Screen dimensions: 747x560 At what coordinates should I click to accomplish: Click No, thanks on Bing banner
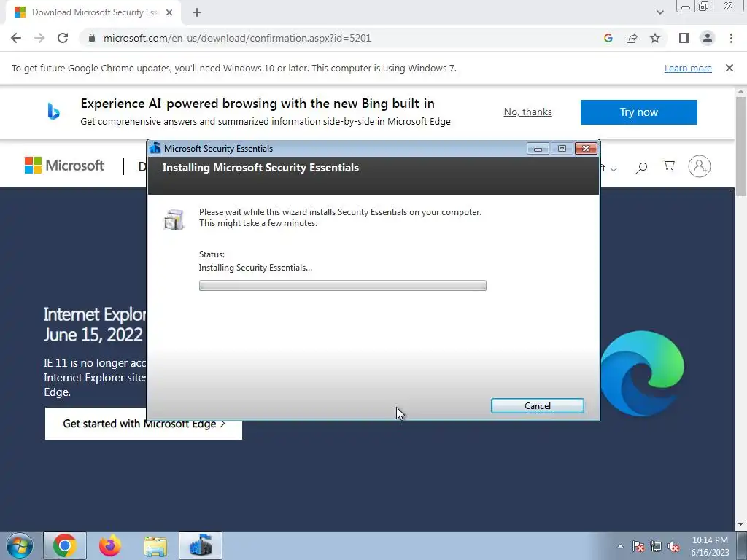pyautogui.click(x=528, y=112)
